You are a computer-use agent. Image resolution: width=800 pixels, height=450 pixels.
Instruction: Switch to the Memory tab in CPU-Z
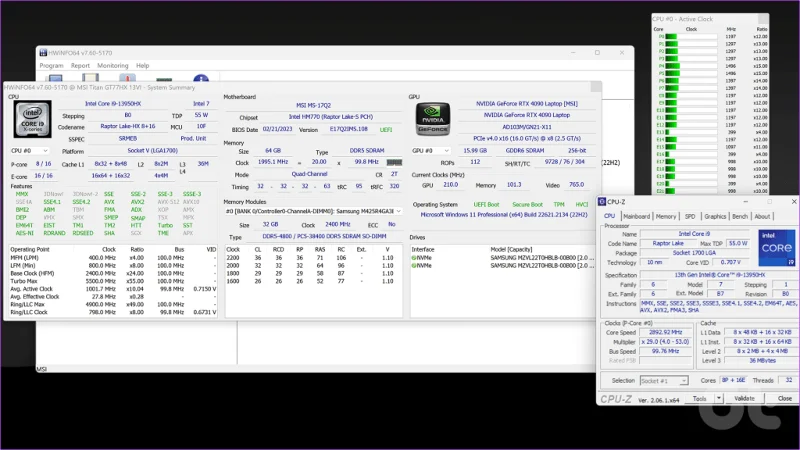point(666,216)
